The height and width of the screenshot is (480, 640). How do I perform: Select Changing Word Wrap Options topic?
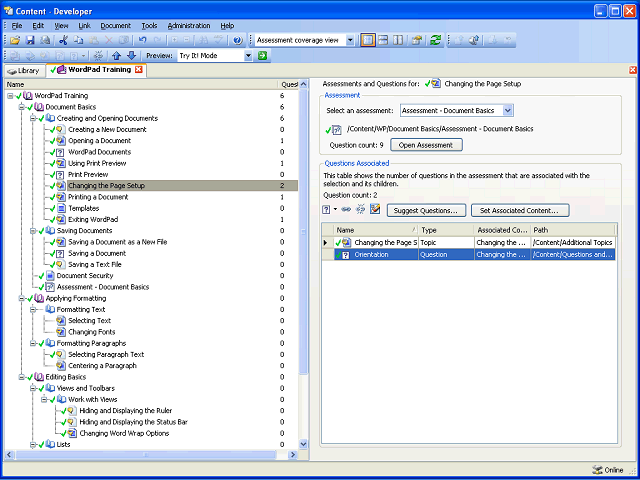pyautogui.click(x=124, y=433)
